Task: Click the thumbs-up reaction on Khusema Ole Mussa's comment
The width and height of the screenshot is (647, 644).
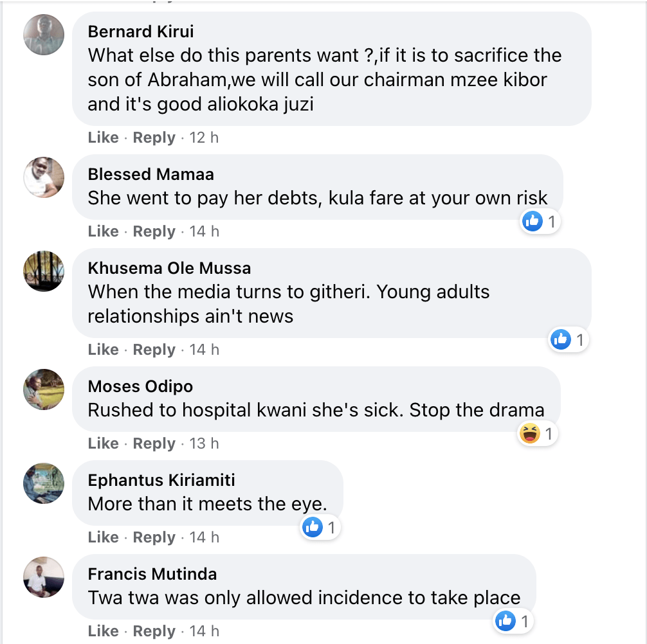Action: point(561,339)
